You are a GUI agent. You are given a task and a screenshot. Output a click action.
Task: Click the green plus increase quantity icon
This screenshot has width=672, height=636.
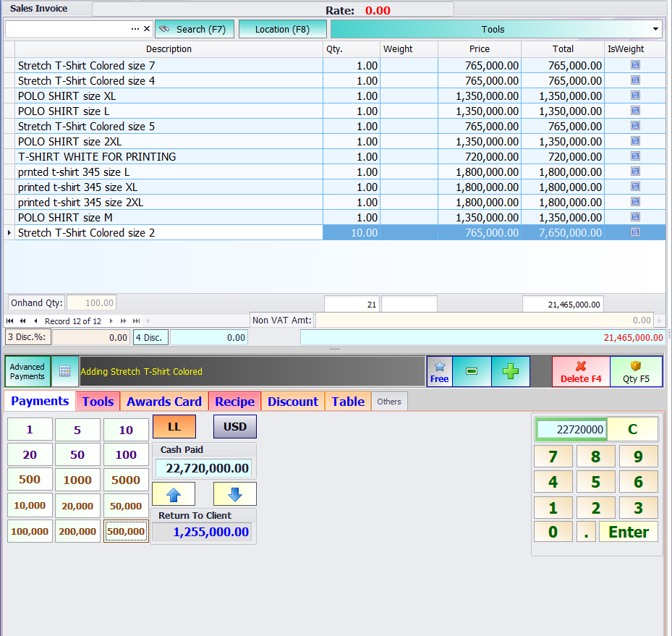tap(511, 371)
